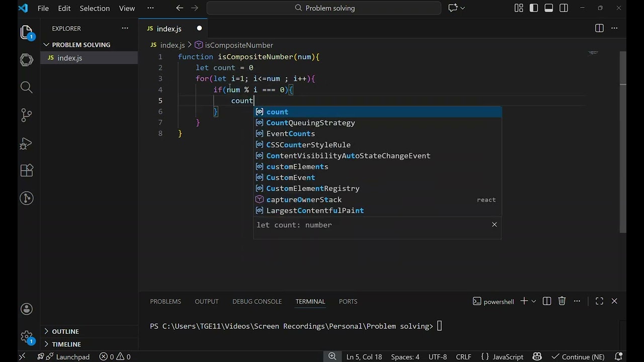The image size is (644, 362).
Task: Close the suggestion details pane
Action: [x=495, y=224]
